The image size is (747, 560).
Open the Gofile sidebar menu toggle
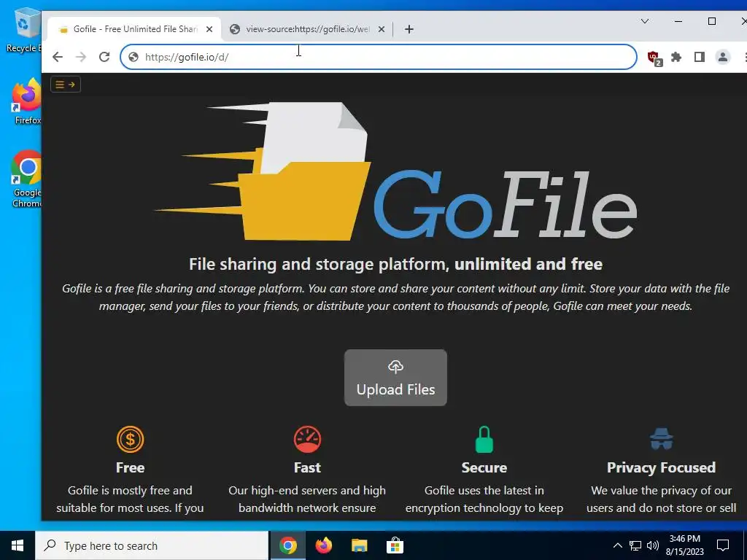pos(65,85)
